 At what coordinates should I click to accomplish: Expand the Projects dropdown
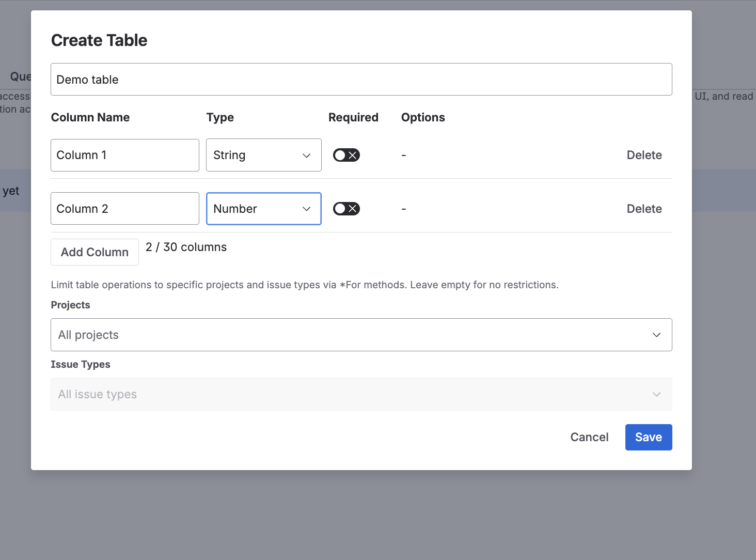pos(361,335)
